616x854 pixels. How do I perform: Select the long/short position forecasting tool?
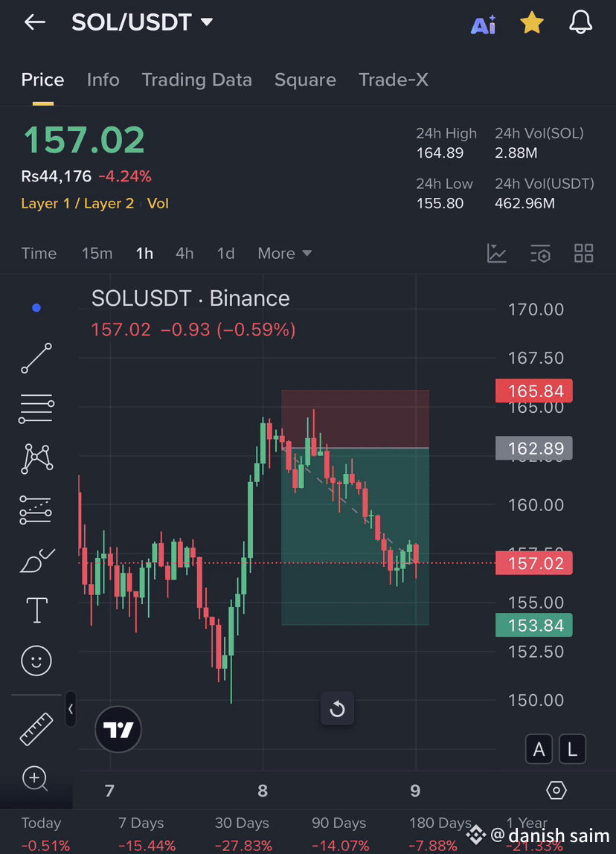(36, 510)
